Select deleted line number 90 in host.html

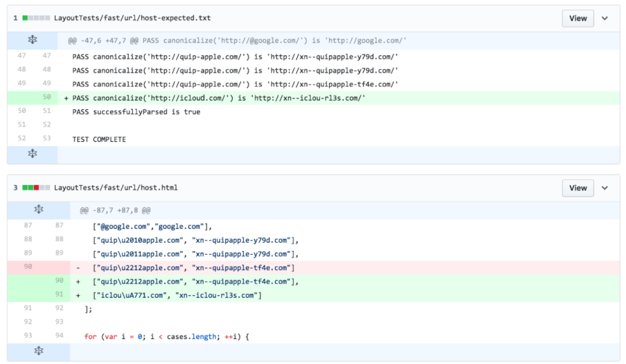coord(28,267)
